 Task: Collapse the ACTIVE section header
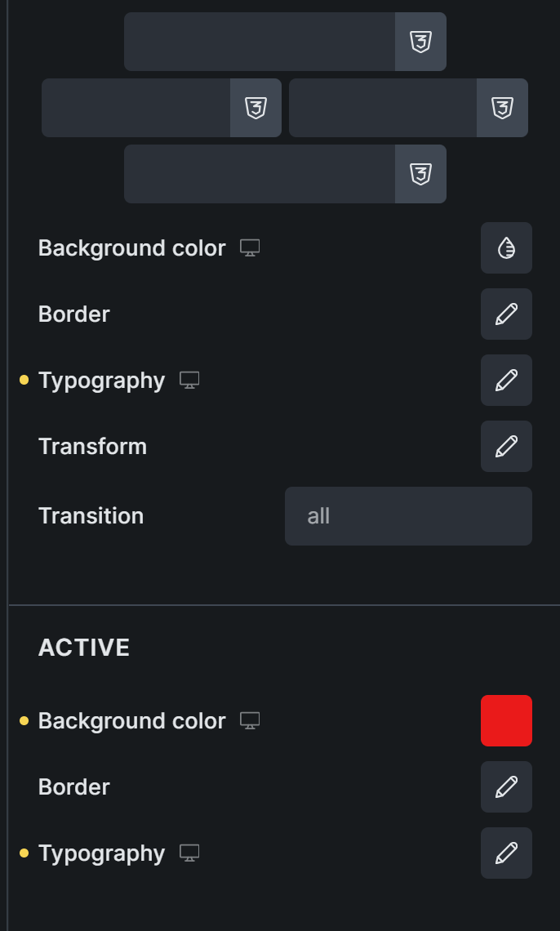pos(84,648)
